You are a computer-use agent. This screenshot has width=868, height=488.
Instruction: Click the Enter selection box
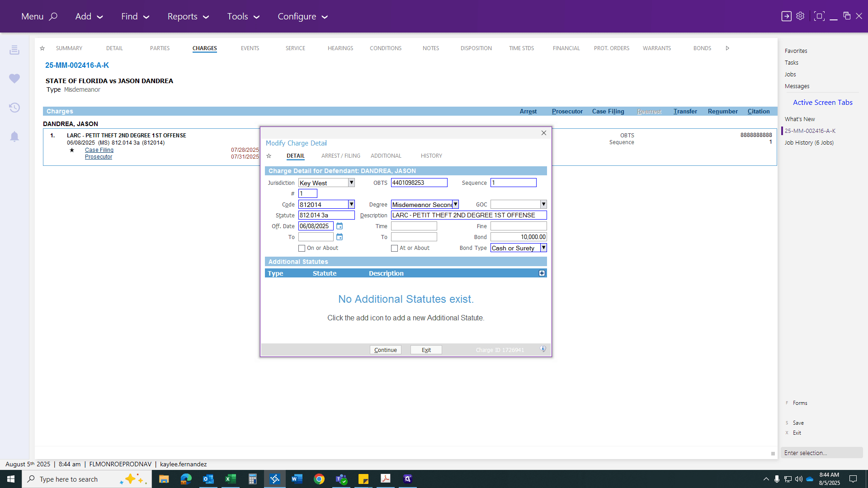point(821,453)
